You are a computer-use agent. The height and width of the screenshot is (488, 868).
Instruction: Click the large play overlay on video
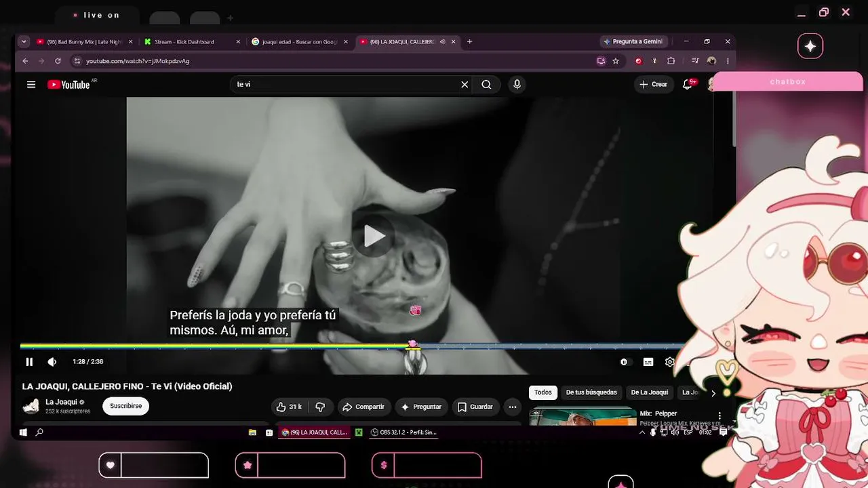coord(374,236)
